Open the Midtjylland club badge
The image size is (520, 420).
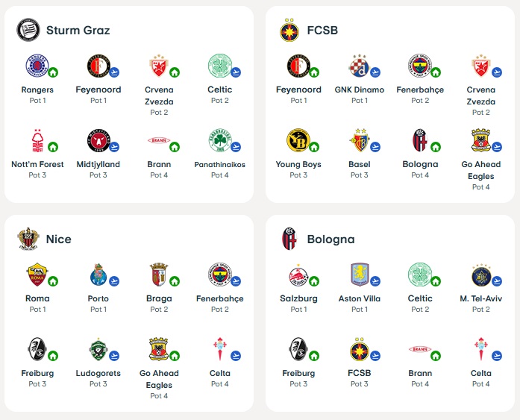tap(97, 140)
